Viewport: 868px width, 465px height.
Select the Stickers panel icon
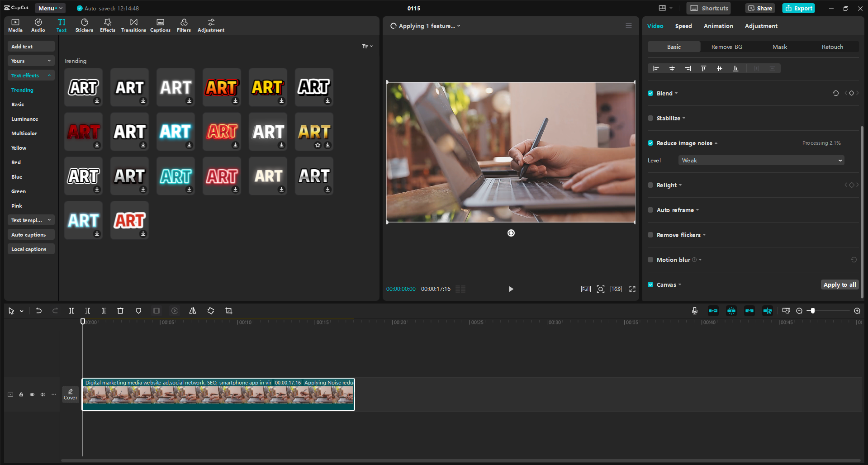84,25
